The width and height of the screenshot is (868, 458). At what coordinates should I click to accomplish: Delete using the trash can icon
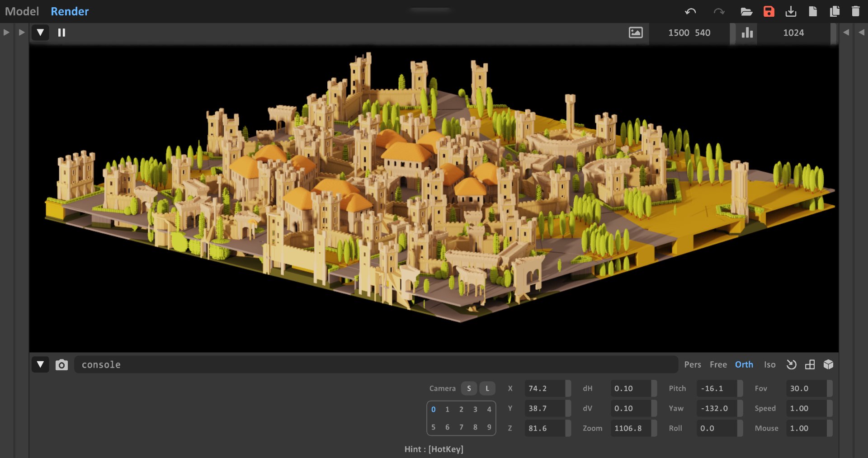[x=856, y=11]
